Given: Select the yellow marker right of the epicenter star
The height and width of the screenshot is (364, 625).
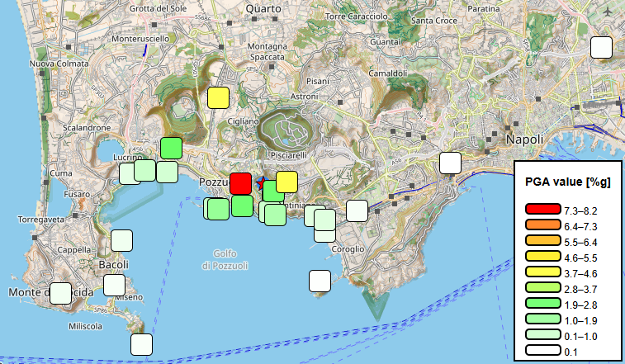Looking at the screenshot, I should [286, 182].
